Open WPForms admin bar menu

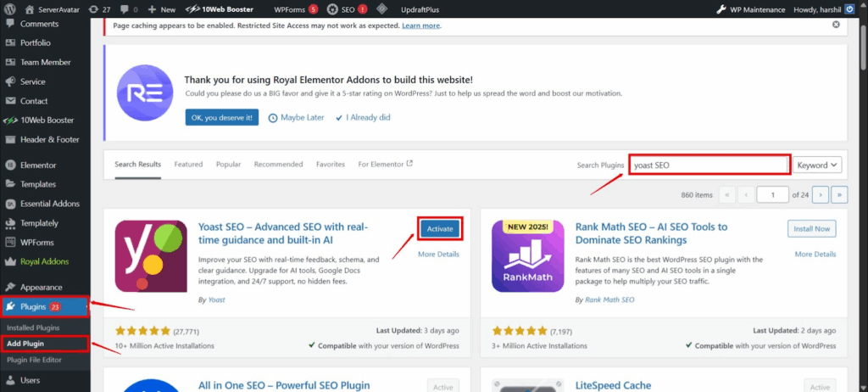(x=296, y=9)
